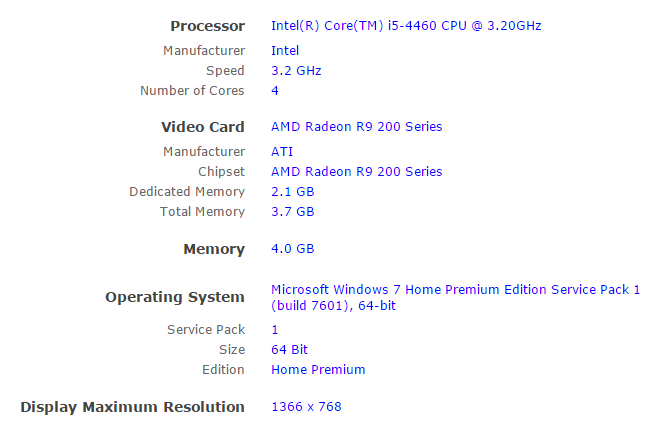Click the Operating System section heading

175,297
